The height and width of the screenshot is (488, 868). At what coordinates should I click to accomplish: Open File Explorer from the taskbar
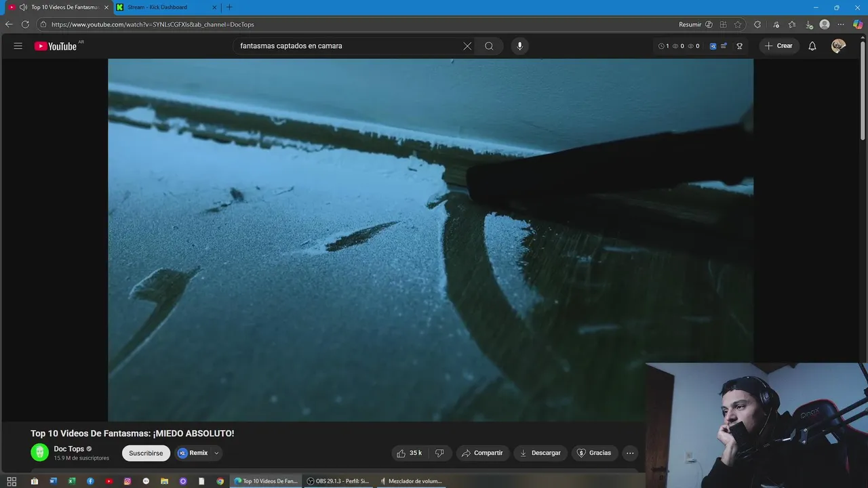pos(164,481)
